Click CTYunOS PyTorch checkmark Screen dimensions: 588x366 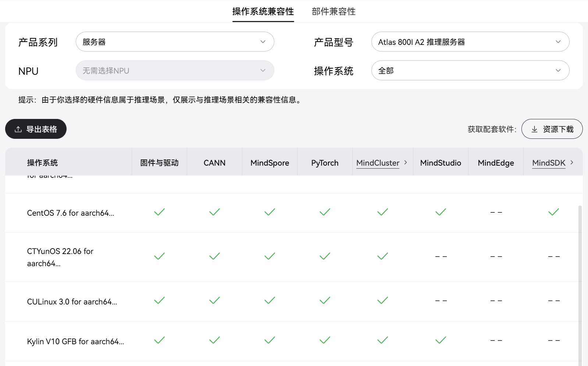[x=325, y=256]
